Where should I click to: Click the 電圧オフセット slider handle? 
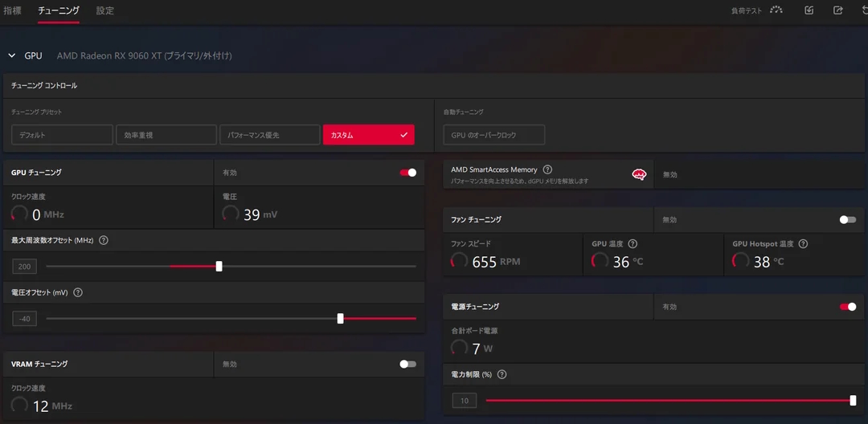coord(341,319)
